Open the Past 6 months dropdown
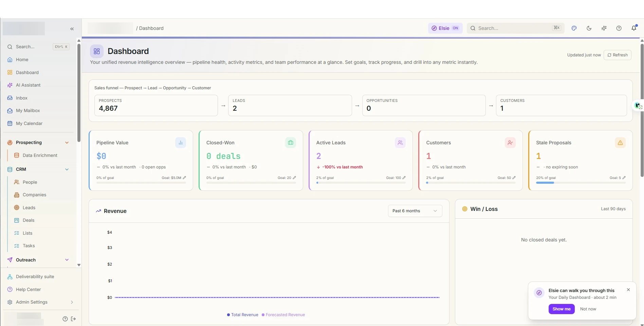This screenshot has height=326, width=644. [415, 211]
